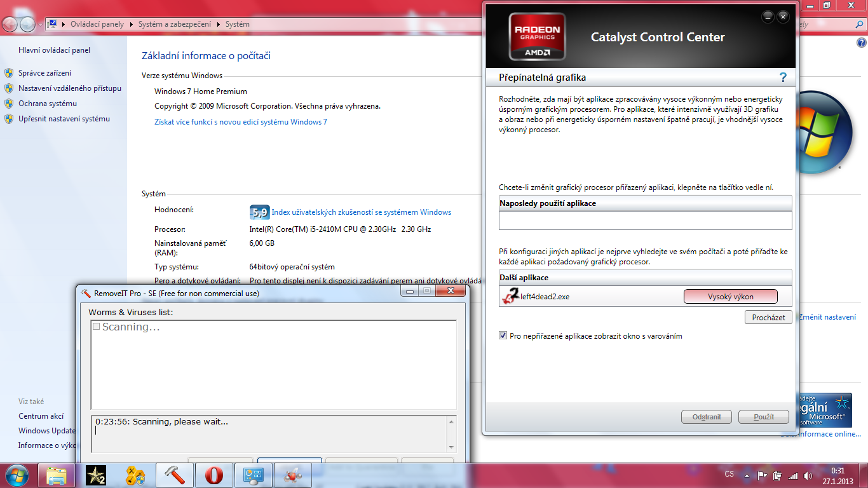868x488 pixels.
Task: Expand arrow before 'Ovládací panely' breadcrumb
Action: click(64, 24)
